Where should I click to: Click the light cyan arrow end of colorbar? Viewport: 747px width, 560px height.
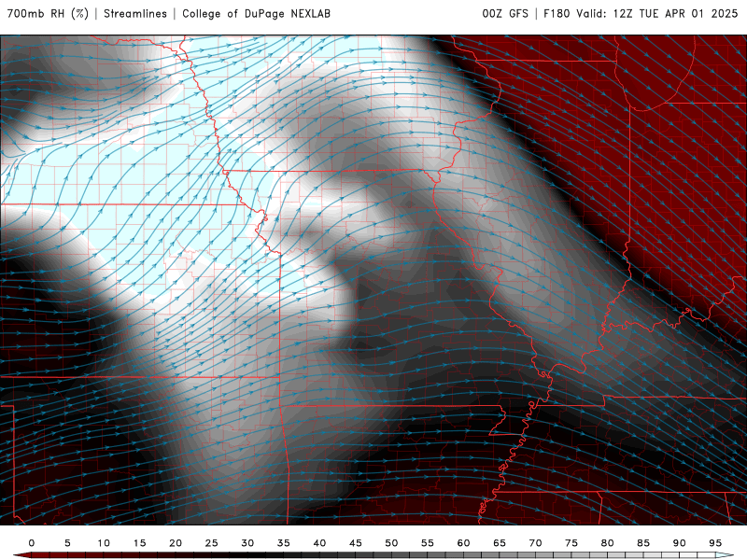tap(726, 555)
